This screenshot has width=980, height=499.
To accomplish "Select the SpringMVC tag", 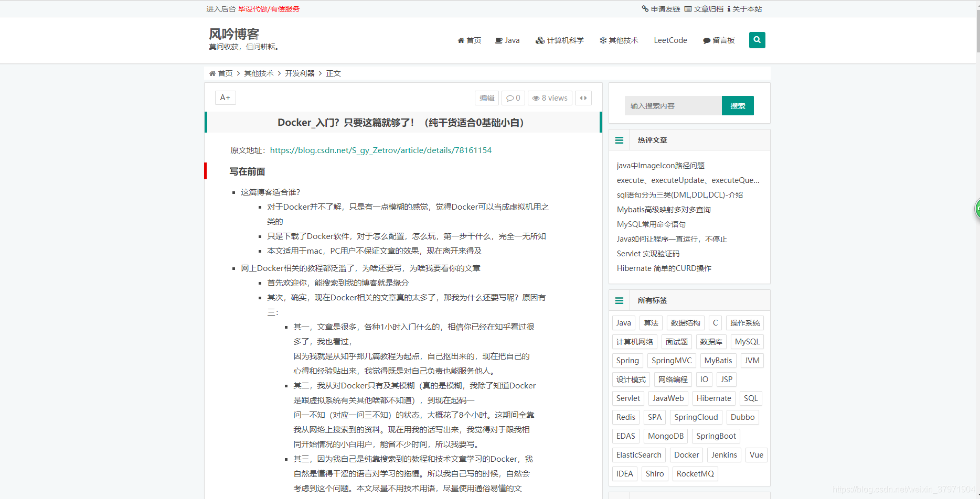I will (672, 361).
